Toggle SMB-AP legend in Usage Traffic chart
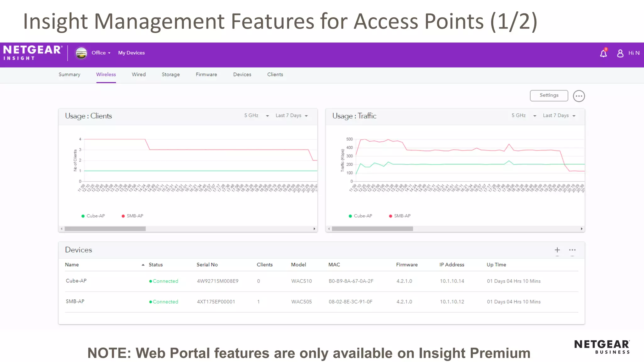Viewport: 644px width, 362px height. click(400, 216)
